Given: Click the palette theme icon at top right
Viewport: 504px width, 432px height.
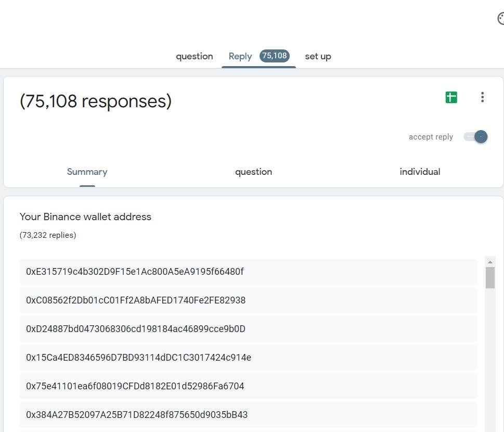Looking at the screenshot, I should tap(500, 18).
